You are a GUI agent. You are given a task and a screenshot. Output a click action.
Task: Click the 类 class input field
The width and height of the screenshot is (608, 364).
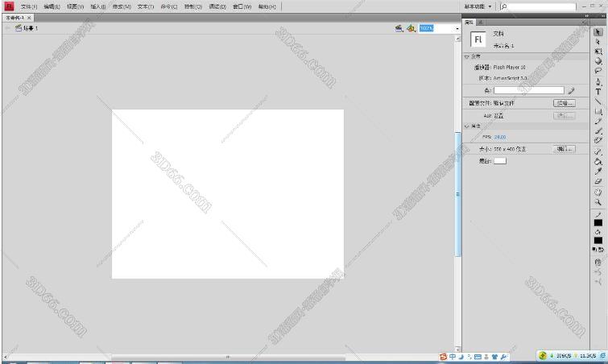[528, 90]
